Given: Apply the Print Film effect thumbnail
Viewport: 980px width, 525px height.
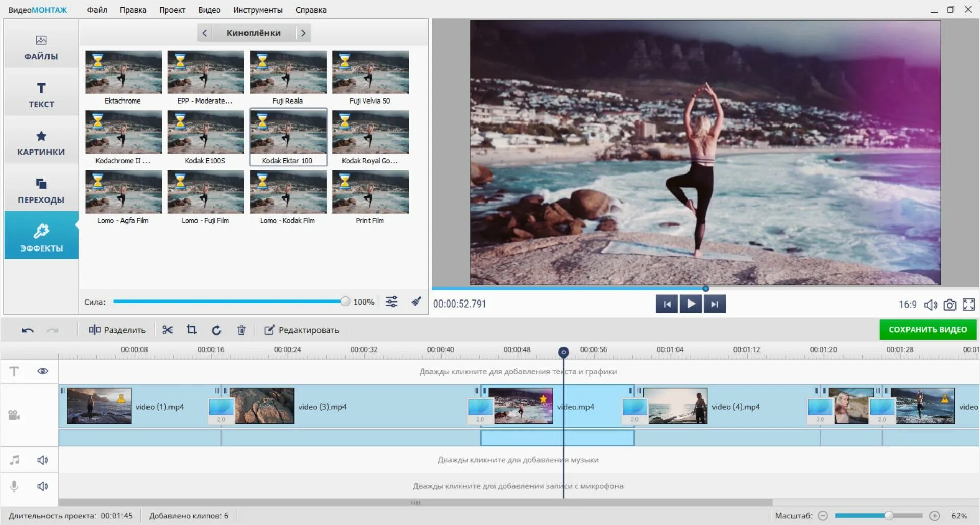Looking at the screenshot, I should pyautogui.click(x=371, y=192).
